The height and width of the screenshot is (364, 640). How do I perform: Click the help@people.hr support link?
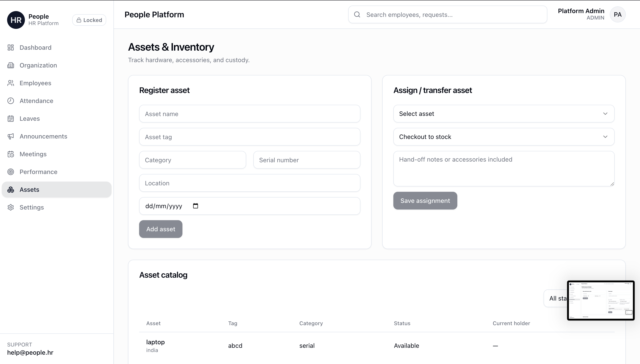click(30, 352)
